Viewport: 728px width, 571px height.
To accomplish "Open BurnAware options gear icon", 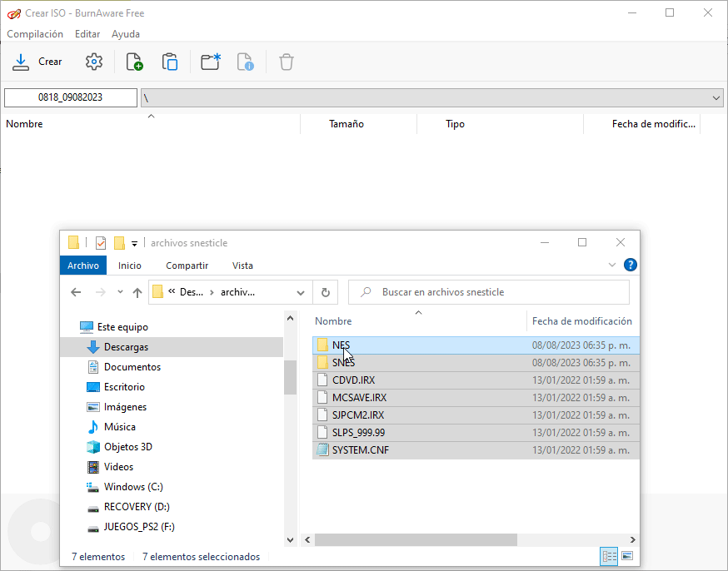I will pyautogui.click(x=94, y=62).
